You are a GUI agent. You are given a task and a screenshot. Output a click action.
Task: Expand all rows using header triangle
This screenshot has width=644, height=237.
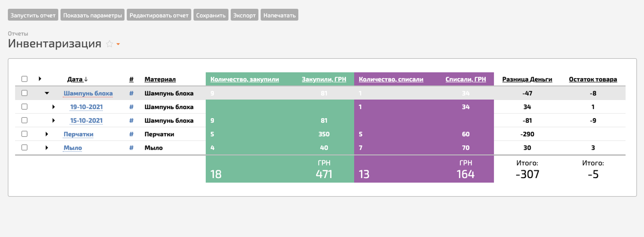click(40, 79)
